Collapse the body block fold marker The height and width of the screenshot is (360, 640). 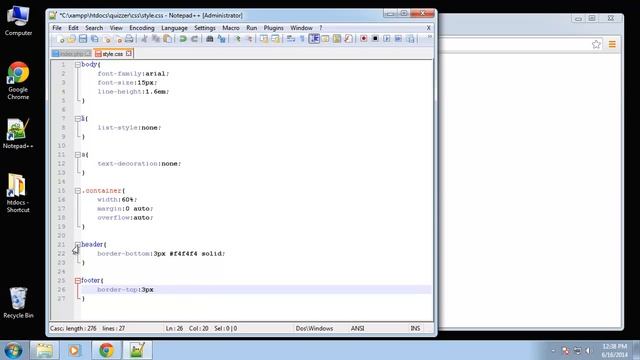[78, 64]
